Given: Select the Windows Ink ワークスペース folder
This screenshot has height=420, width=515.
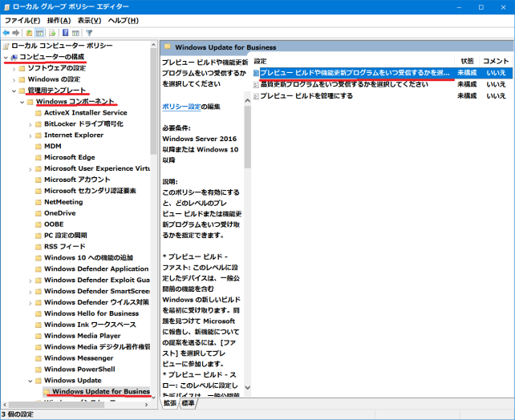Looking at the screenshot, I should pos(91,325).
